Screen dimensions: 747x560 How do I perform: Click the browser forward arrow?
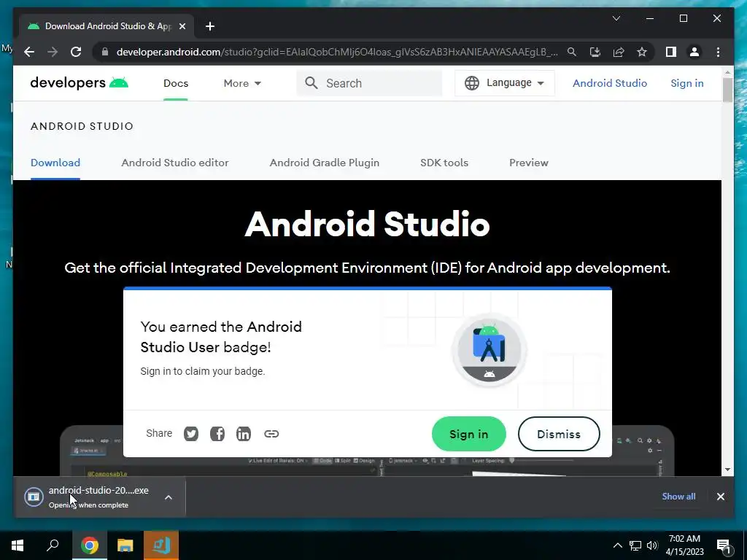tap(53, 52)
